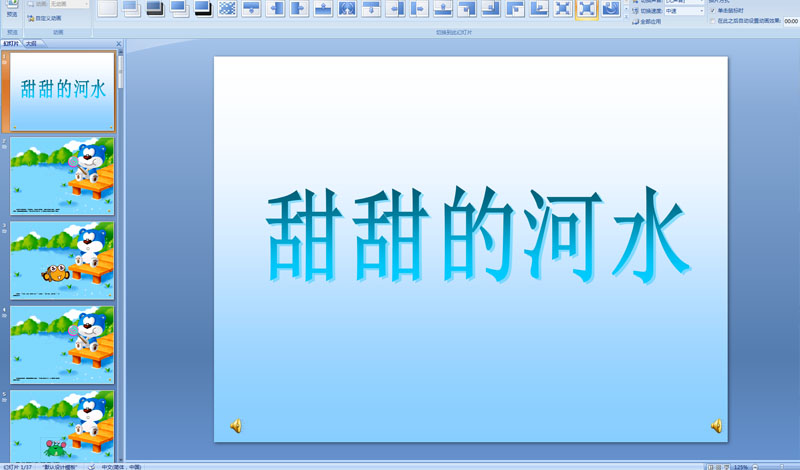Toggle On Mouse Click (单击鼠标时) checkbox
800x470 pixels.
pos(713,11)
